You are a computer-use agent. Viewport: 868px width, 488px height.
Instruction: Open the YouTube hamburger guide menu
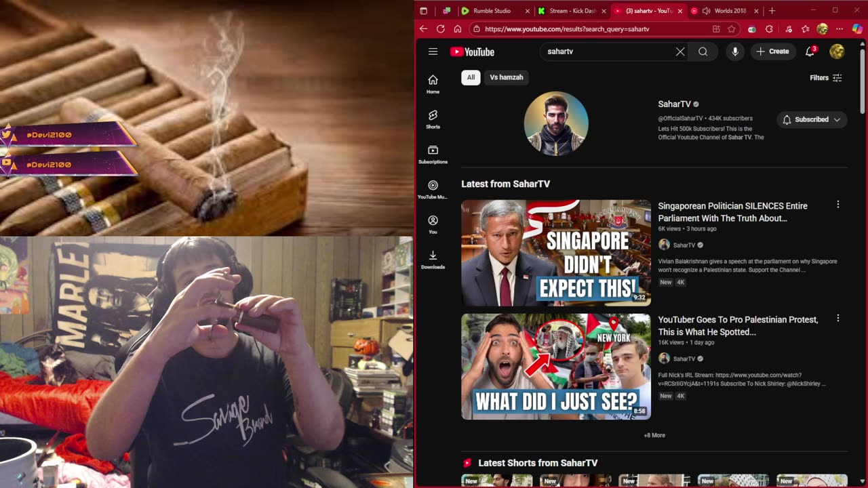pyautogui.click(x=433, y=52)
